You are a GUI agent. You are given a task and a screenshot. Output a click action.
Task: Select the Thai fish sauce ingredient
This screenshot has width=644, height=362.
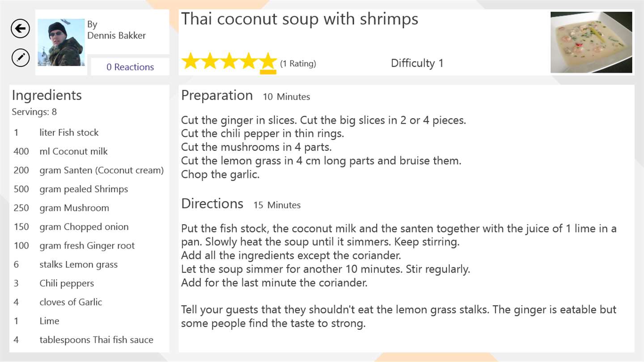point(96,340)
